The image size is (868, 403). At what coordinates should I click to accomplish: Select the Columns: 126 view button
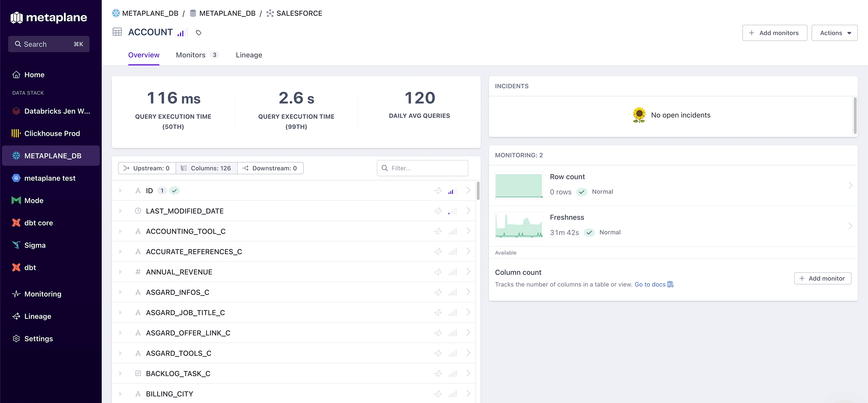206,168
